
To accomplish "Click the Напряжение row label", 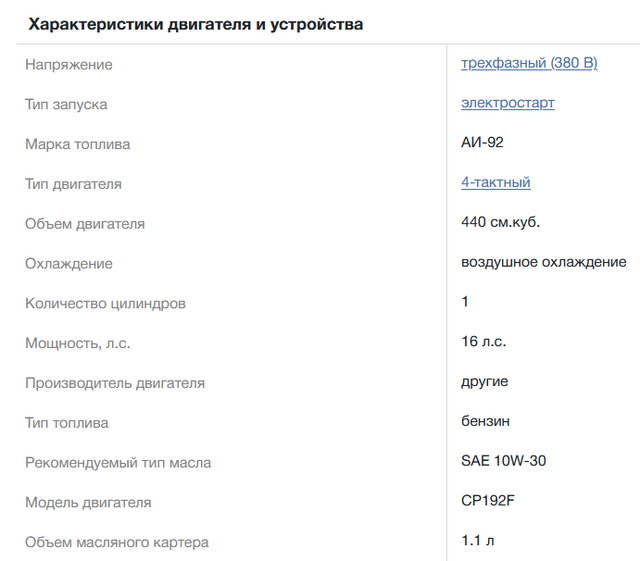I will [69, 64].
